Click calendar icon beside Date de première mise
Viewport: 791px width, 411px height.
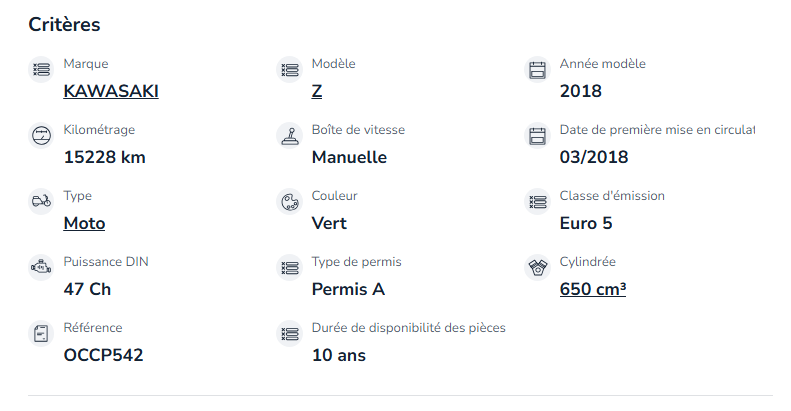[537, 135]
